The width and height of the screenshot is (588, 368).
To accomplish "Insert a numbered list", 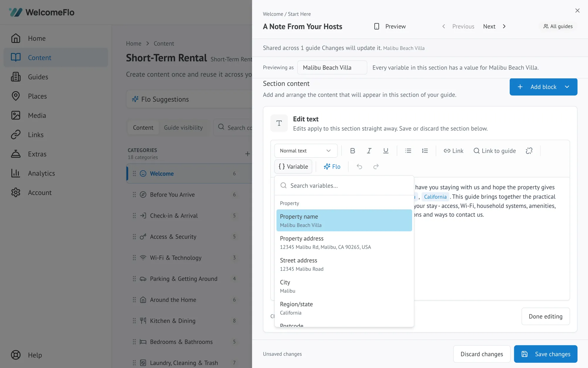I will pos(425,151).
